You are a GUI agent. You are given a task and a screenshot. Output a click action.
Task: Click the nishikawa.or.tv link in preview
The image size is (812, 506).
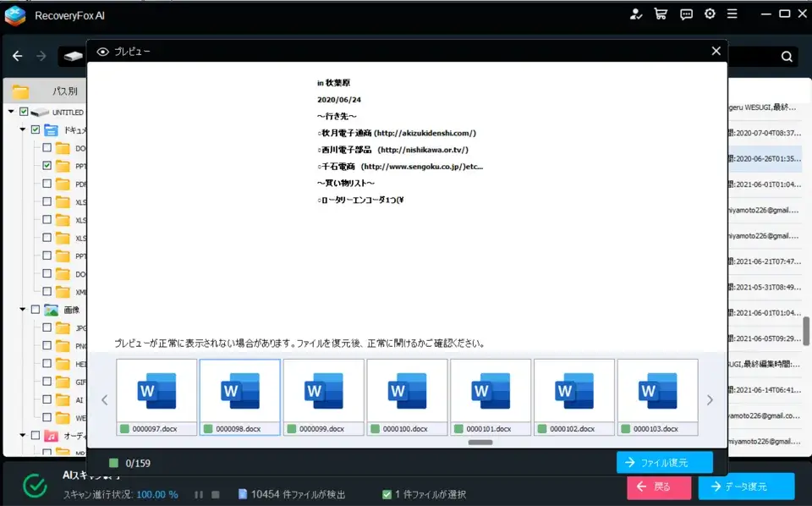[423, 150]
